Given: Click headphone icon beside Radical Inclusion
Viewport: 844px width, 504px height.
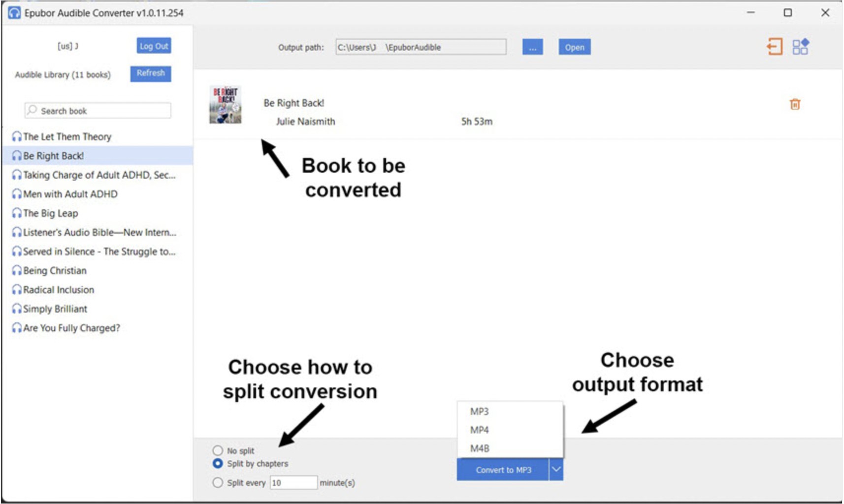Looking at the screenshot, I should (17, 290).
